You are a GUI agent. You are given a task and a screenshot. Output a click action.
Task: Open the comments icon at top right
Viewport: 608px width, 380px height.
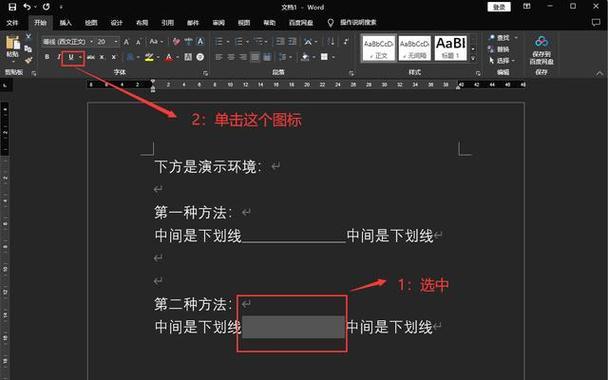(x=596, y=22)
